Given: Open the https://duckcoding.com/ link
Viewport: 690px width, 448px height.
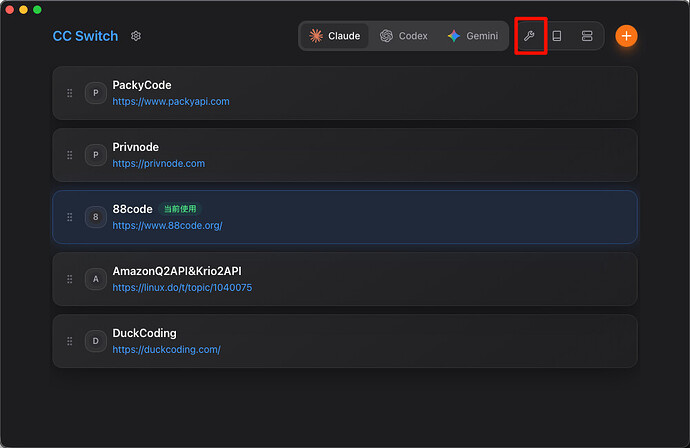Looking at the screenshot, I should 166,349.
